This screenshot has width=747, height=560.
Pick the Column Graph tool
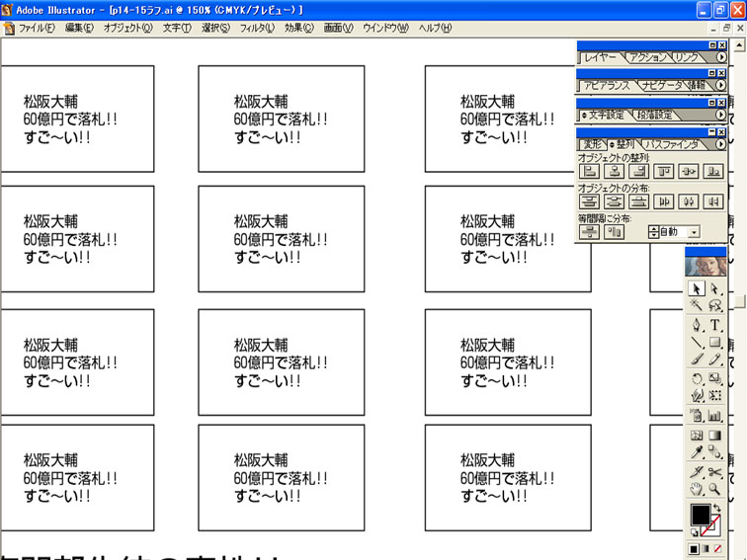(x=714, y=416)
